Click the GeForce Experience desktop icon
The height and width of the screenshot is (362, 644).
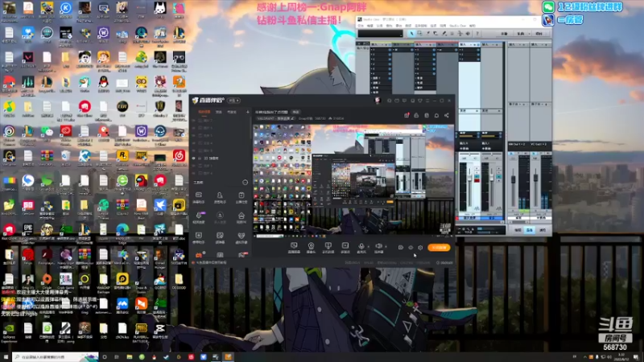(9, 331)
